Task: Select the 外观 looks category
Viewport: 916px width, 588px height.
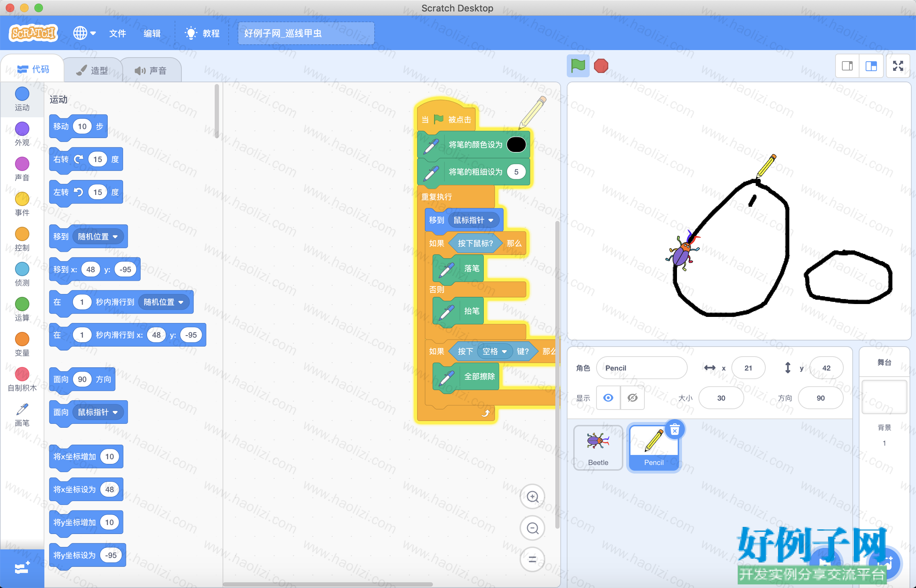Action: 22,134
